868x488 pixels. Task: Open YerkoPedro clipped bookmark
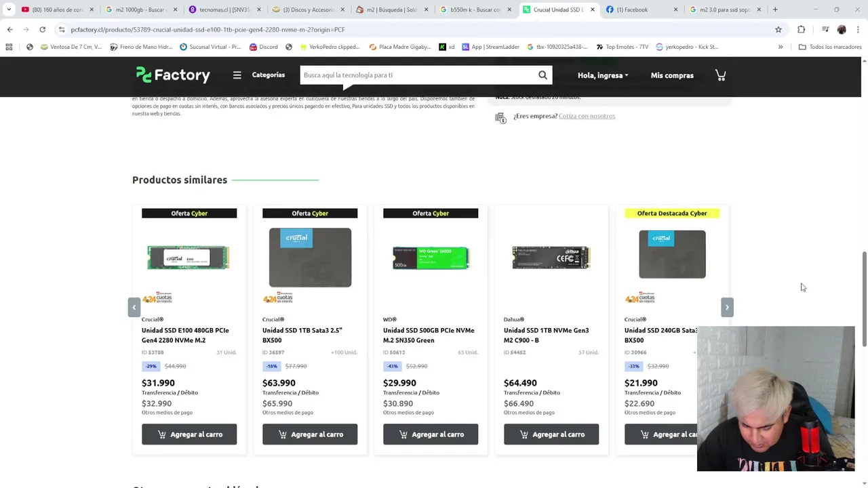329,47
